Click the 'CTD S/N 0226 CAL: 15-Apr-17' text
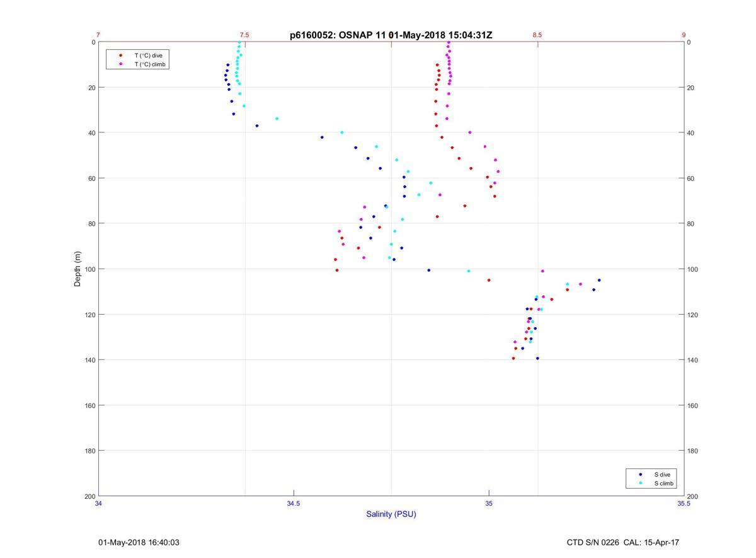 tap(623, 542)
